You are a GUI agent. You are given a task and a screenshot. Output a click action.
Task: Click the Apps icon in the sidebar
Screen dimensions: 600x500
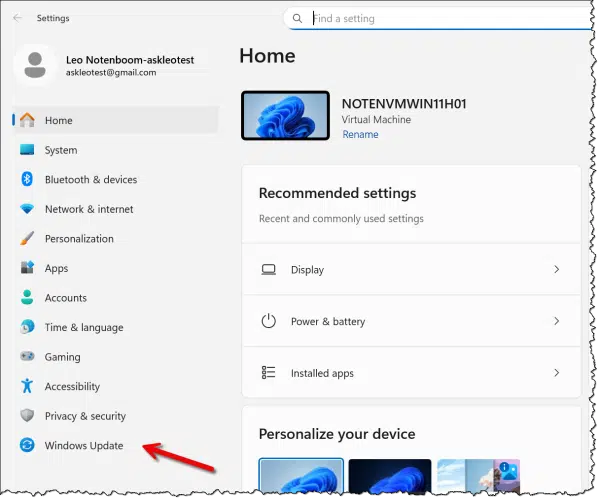(x=27, y=267)
